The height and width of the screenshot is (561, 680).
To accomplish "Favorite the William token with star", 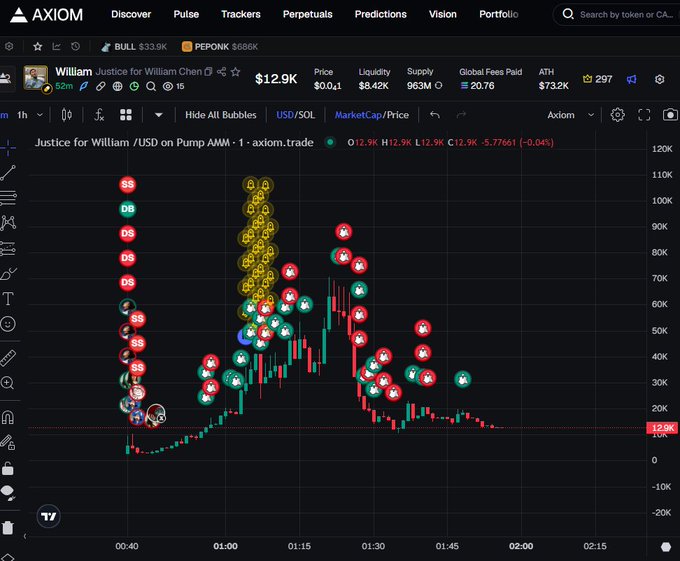I will click(235, 72).
